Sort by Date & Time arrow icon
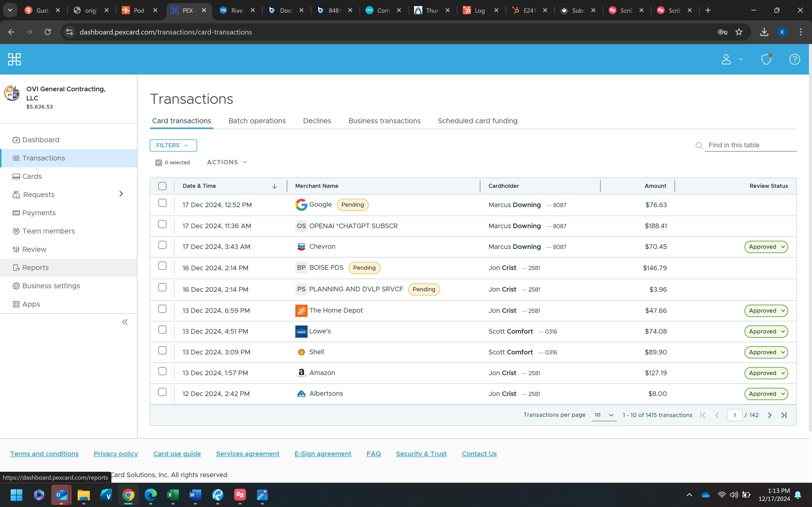The height and width of the screenshot is (507, 812). 274,186
